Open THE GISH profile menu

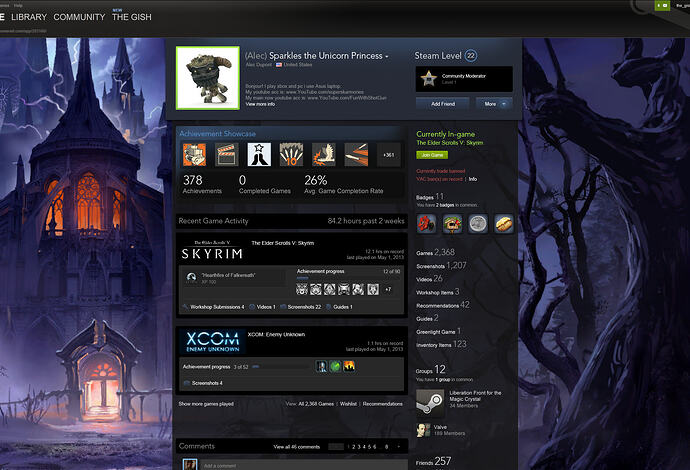132,17
